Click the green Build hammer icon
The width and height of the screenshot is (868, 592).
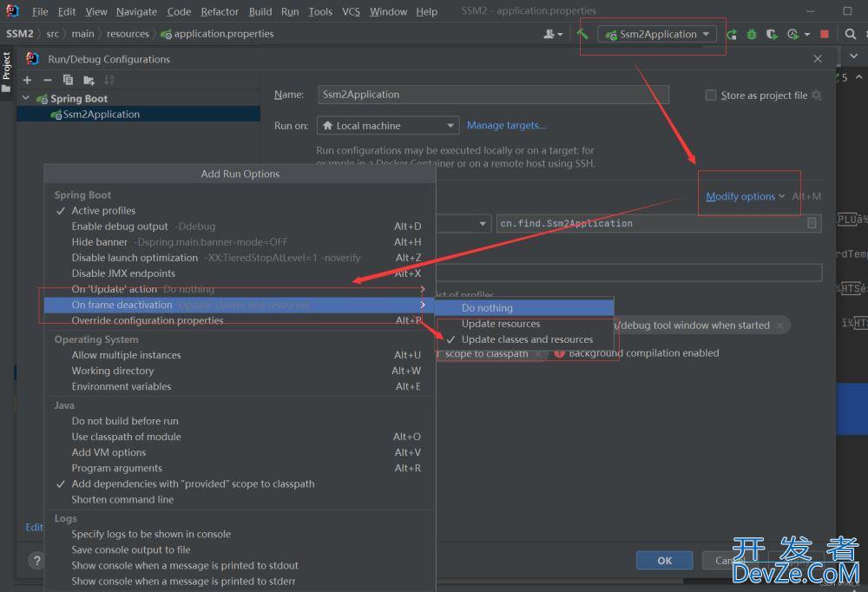[582, 35]
